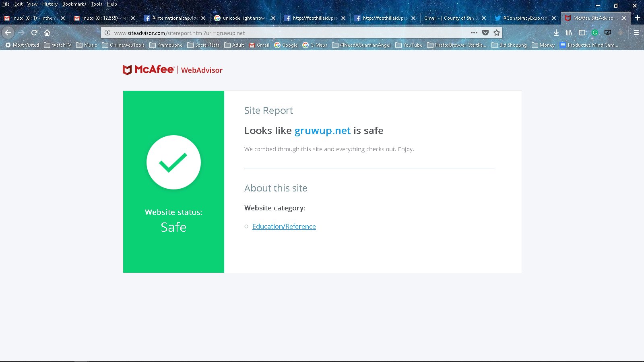Viewport: 644px width, 362px height.
Task: Open the downloads panel
Action: [556, 33]
